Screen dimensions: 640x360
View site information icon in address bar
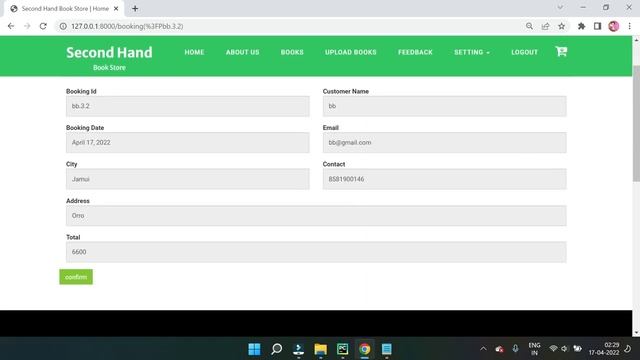point(63,26)
